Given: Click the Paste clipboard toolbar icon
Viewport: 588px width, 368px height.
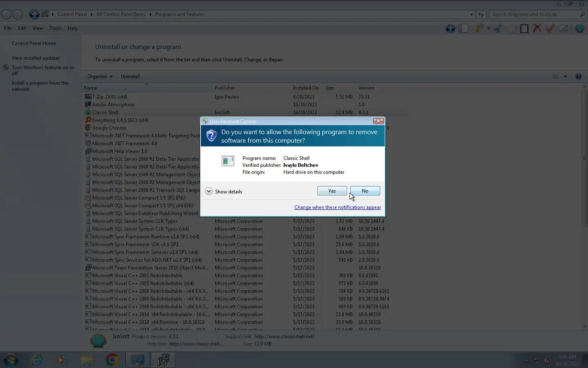Looking at the screenshot, I should point(524,28).
